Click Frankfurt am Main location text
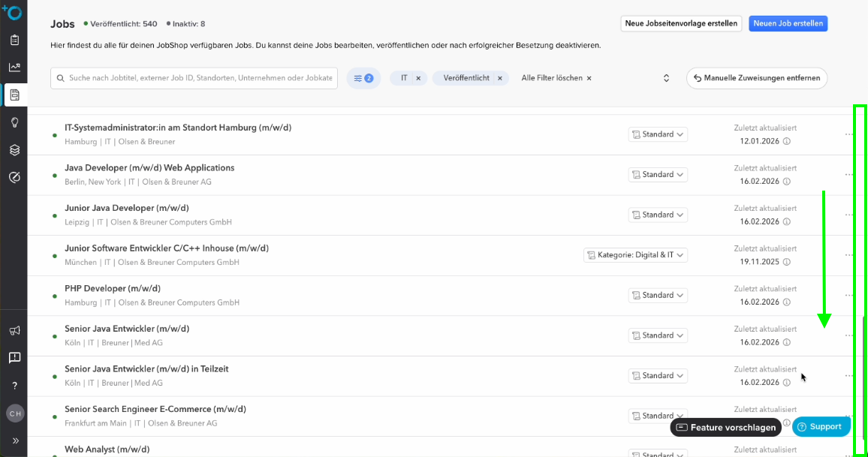868x457 pixels. pos(96,423)
